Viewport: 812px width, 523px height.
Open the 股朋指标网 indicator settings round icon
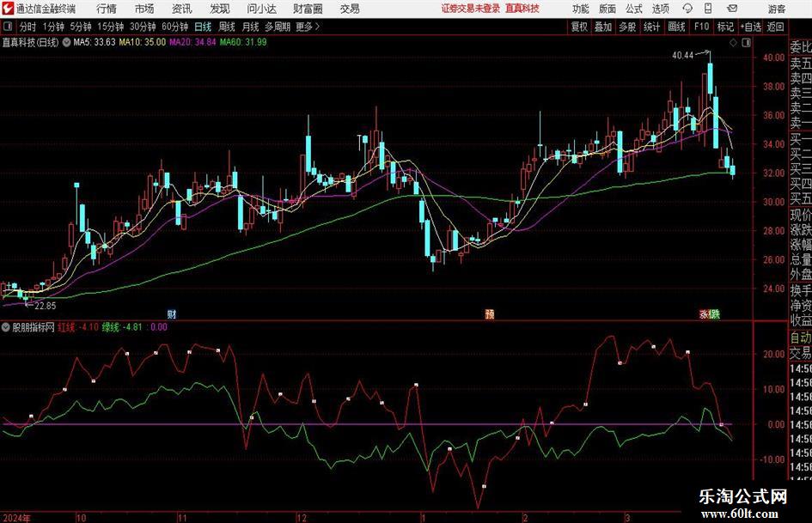click(x=6, y=327)
